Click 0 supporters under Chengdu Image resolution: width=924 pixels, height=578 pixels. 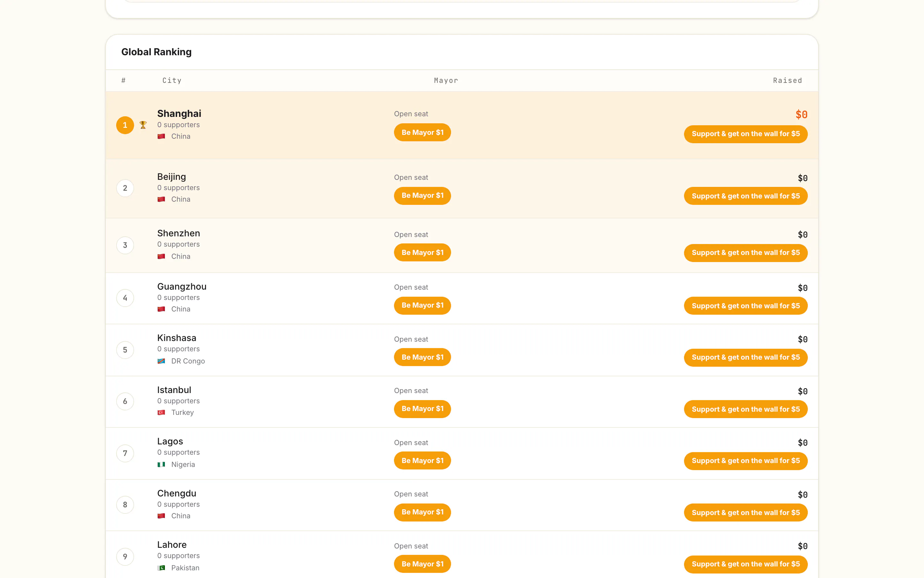pyautogui.click(x=178, y=504)
